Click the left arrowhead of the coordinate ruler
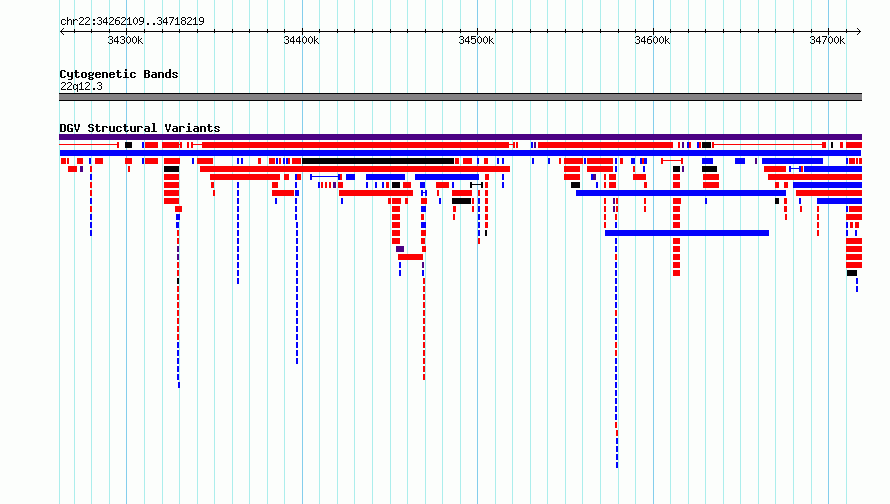This screenshot has width=890, height=504. [62, 31]
